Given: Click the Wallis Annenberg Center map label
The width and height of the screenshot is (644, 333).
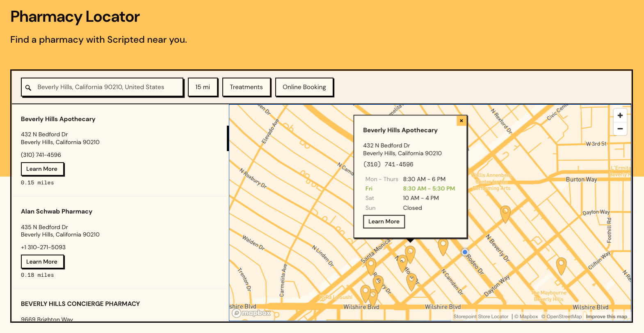Looking at the screenshot, I should click(x=491, y=182).
